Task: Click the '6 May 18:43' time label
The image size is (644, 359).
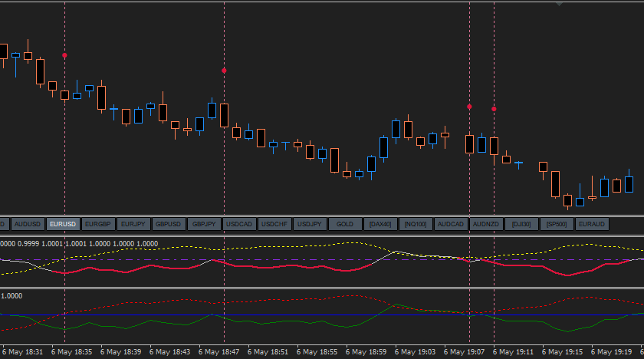Action: tap(169, 352)
